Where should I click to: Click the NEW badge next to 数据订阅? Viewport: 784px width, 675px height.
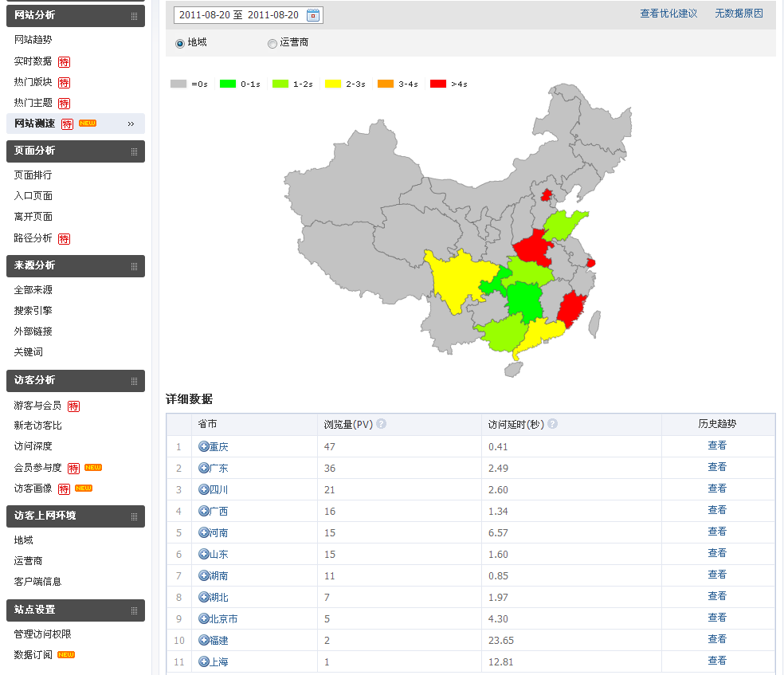click(x=66, y=654)
